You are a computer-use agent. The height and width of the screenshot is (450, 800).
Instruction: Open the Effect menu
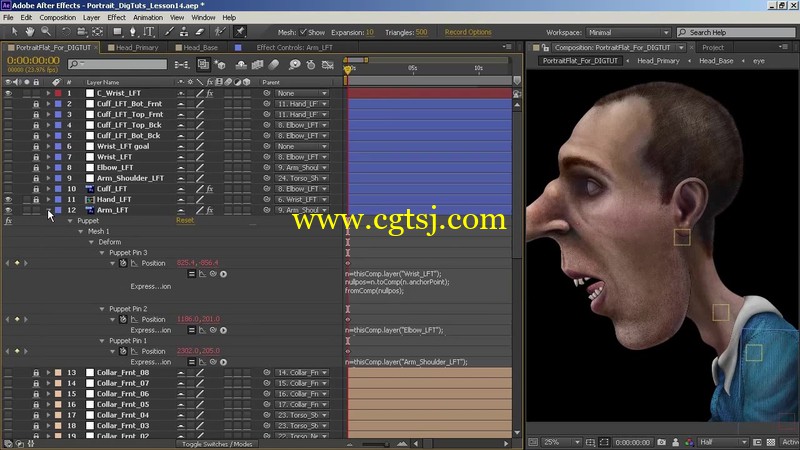pos(116,17)
